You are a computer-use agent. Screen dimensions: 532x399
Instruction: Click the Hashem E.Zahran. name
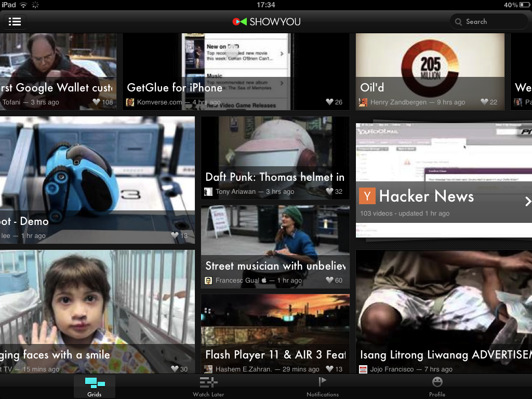tap(244, 369)
